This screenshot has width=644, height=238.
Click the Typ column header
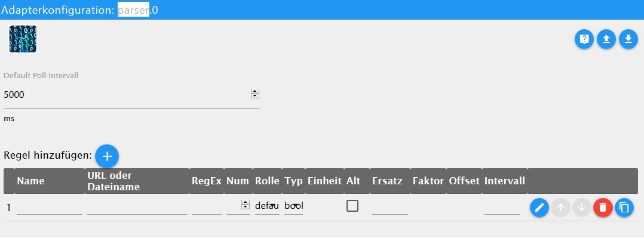click(294, 181)
